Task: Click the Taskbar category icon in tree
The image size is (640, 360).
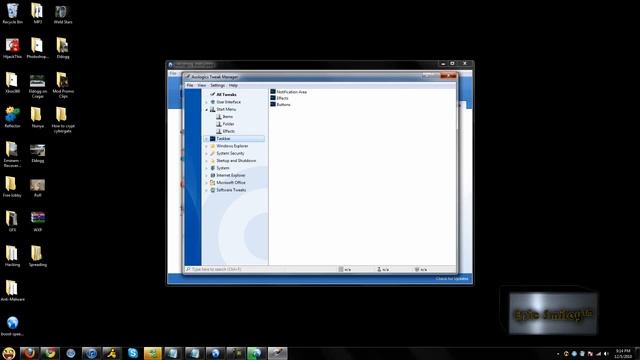Action: click(x=212, y=139)
